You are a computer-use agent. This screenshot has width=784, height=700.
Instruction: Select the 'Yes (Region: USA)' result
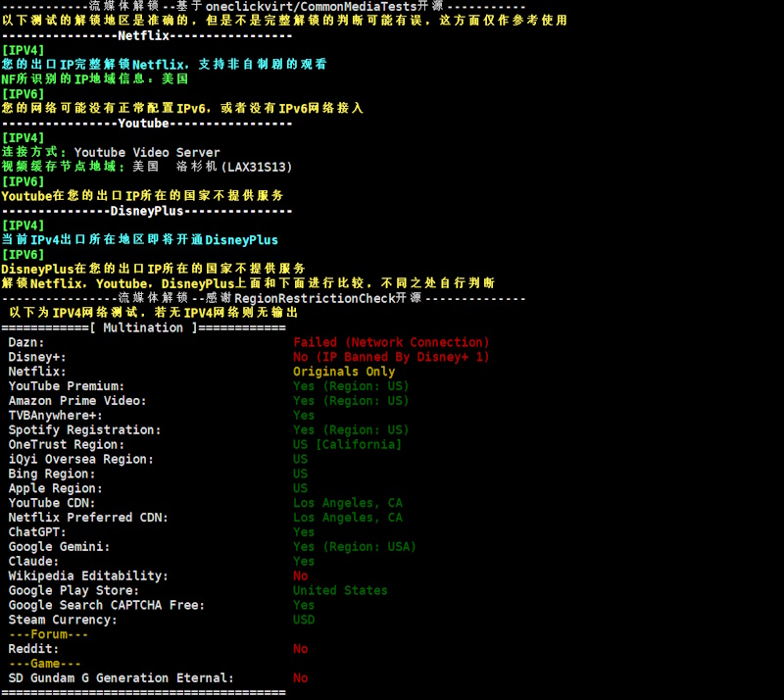(x=355, y=546)
